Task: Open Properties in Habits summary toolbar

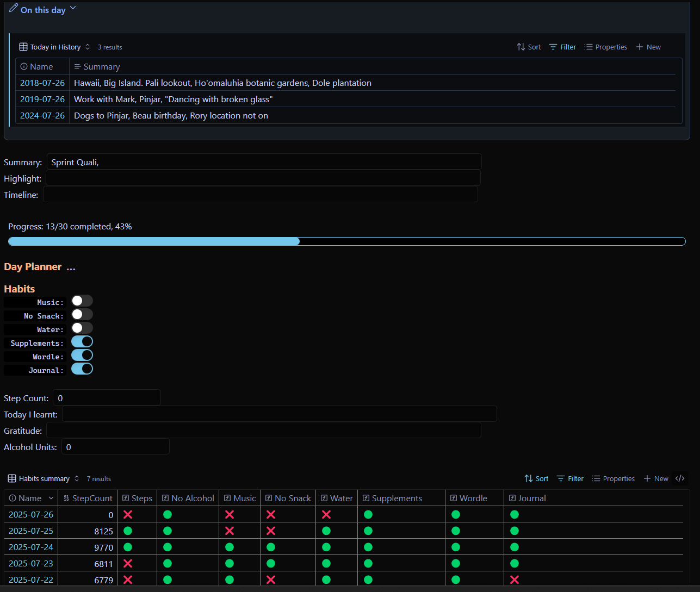Action: pos(613,478)
